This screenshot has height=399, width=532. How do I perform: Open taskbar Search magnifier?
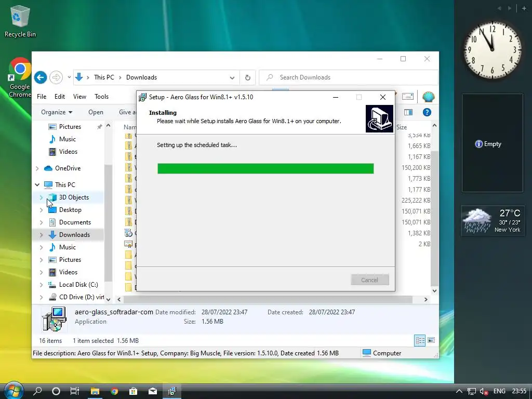(37, 391)
